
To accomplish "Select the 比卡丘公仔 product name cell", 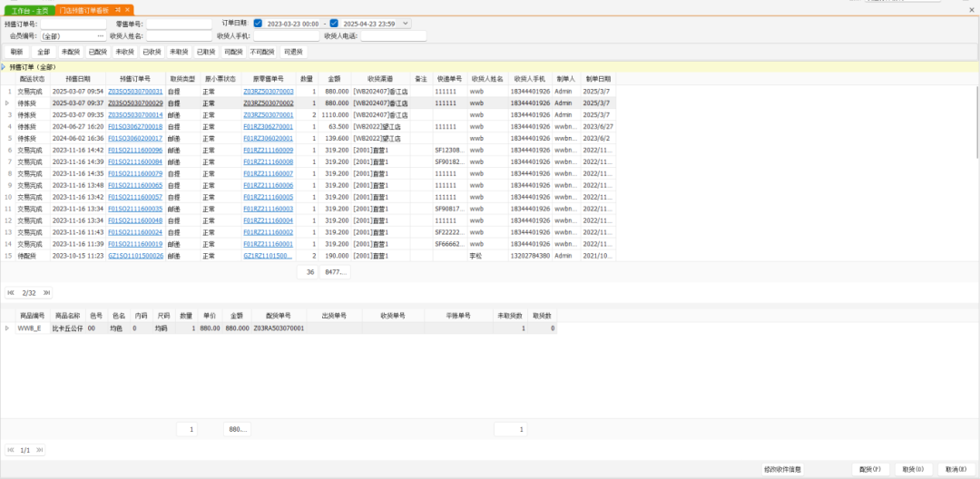I will click(69, 327).
